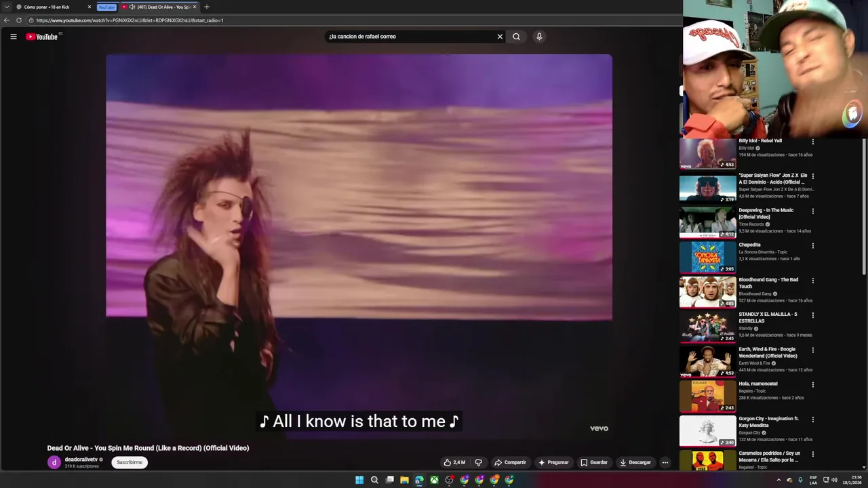Open options for Billy Idol - Rebel Yell
The height and width of the screenshot is (488, 868).
812,142
